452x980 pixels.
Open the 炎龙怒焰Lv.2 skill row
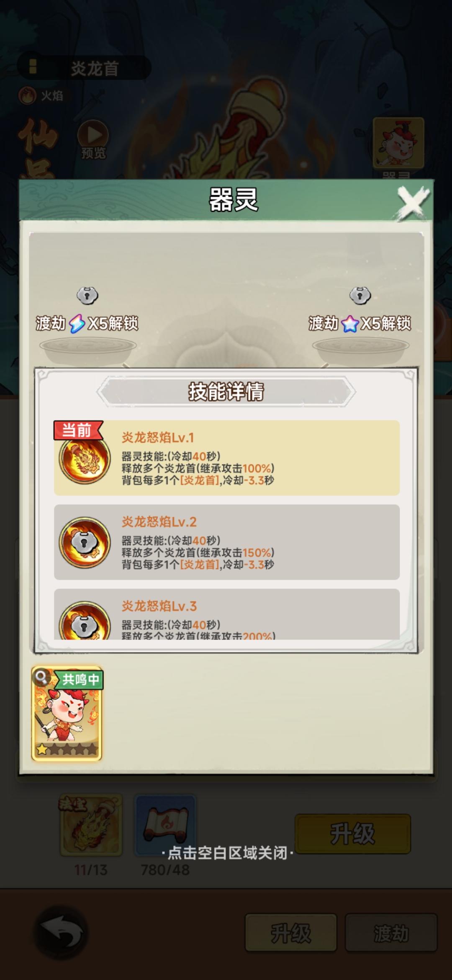227,542
